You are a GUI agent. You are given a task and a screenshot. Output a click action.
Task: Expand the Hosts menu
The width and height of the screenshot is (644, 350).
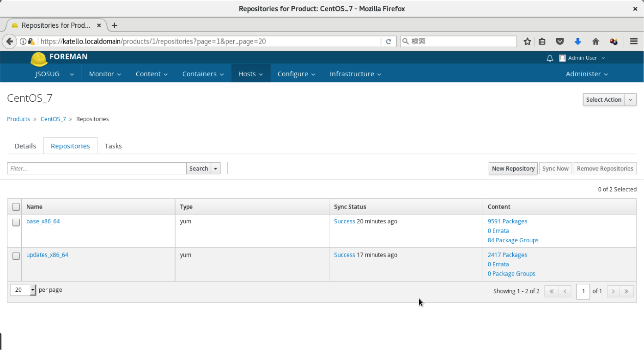click(250, 74)
